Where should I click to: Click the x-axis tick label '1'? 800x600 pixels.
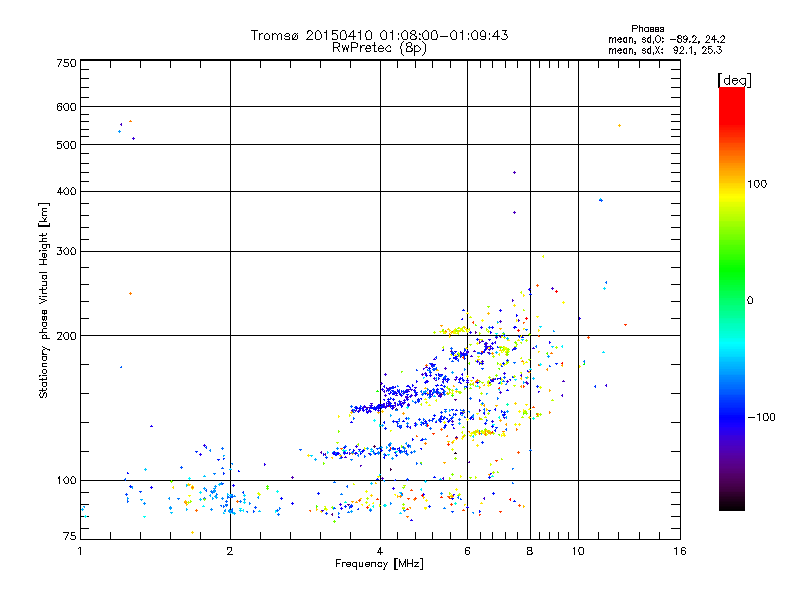80,551
